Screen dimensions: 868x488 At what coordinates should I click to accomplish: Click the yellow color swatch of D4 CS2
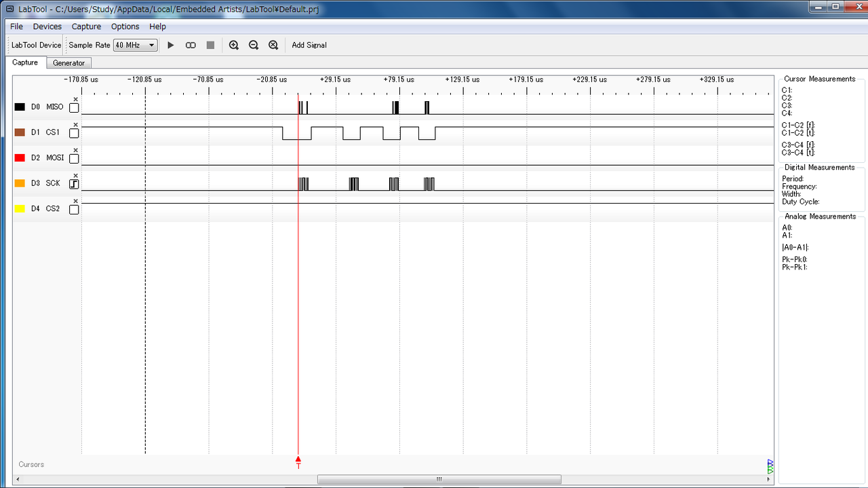point(20,209)
